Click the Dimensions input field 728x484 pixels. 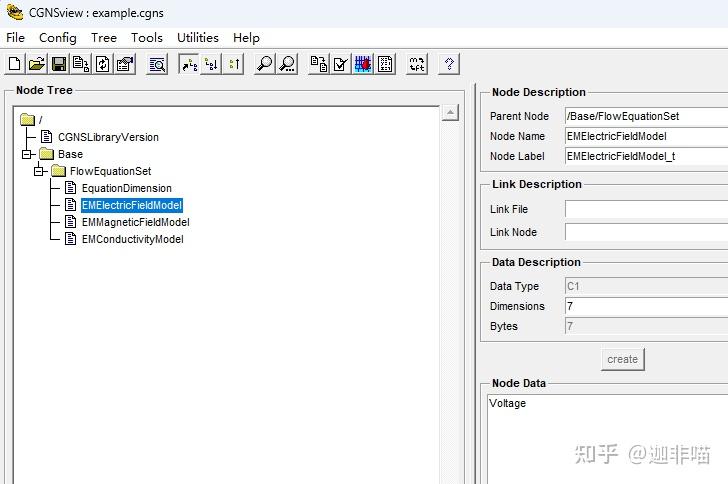[x=646, y=306]
